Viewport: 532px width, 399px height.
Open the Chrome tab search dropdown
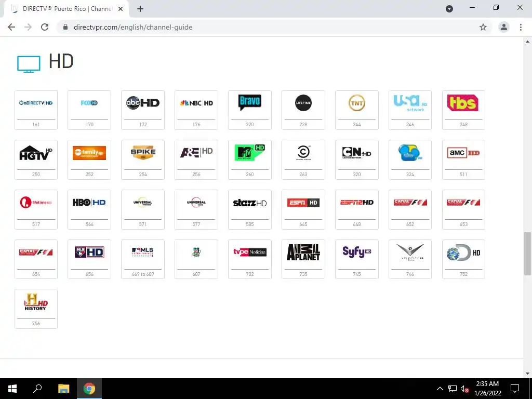pos(449,9)
